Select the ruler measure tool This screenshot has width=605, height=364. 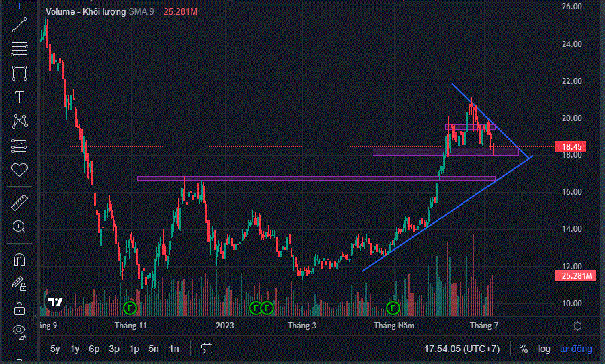pos(19,203)
